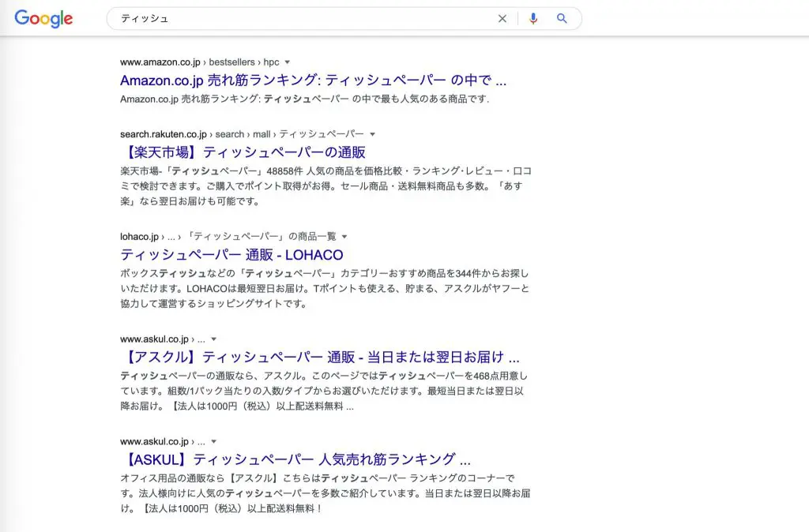Open dropdown arrow beside first askul.co.jp result
809x532 pixels.
213,339
